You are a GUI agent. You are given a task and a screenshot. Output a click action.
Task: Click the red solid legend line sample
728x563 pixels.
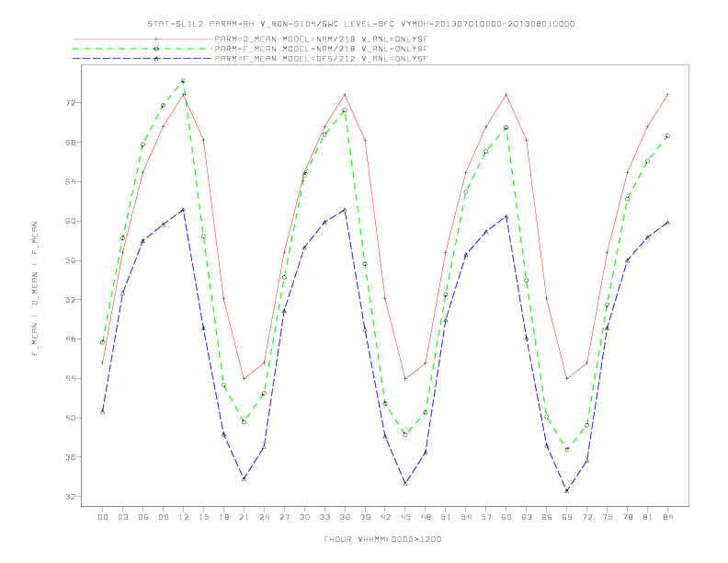click(142, 39)
